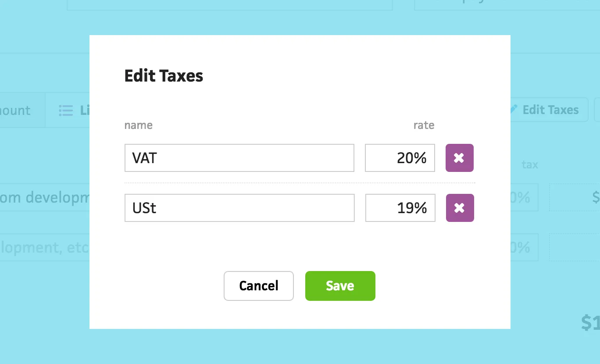600x364 pixels.
Task: Cancel the Edit Taxes dialog
Action: tap(258, 285)
